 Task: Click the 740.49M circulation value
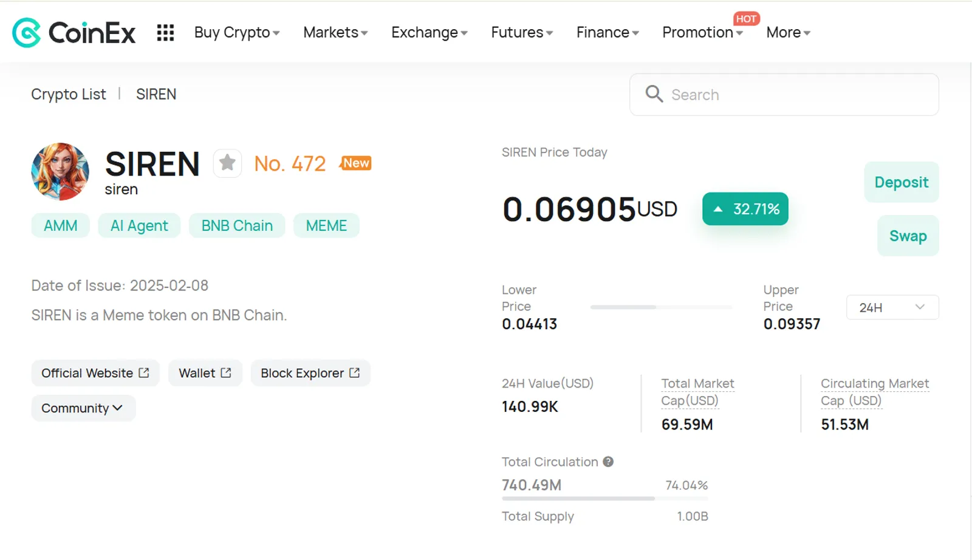pyautogui.click(x=532, y=485)
